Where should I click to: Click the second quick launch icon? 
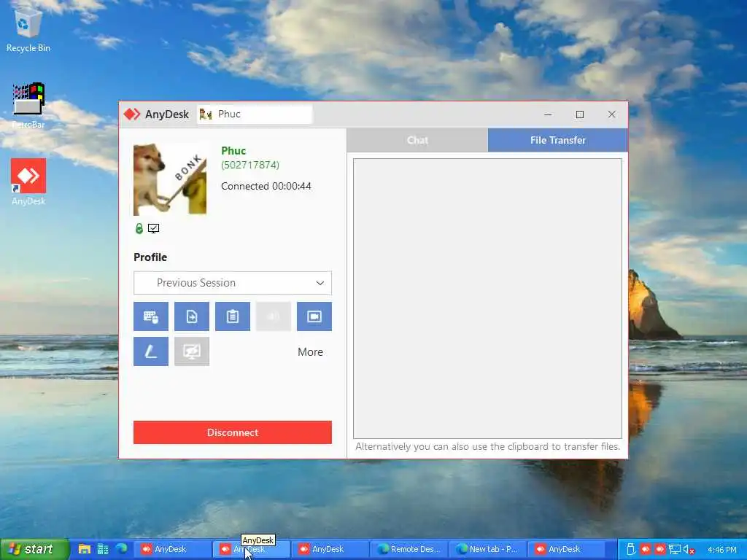(103, 549)
